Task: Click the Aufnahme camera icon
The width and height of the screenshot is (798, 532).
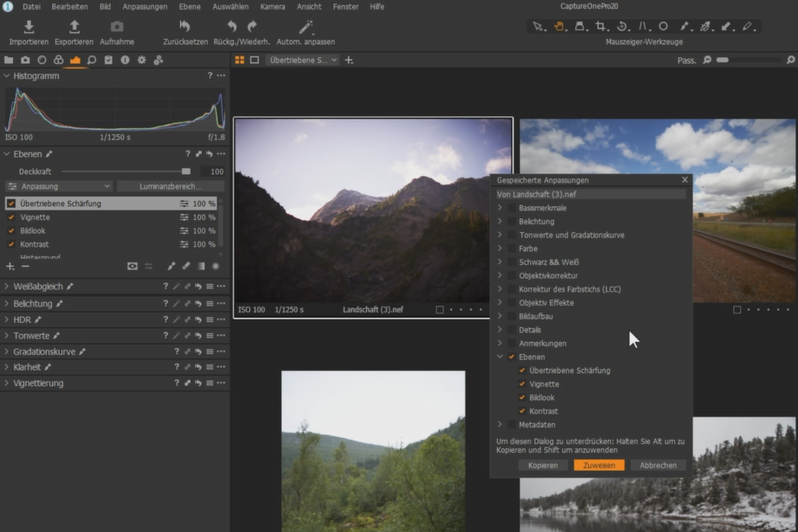Action: pyautogui.click(x=117, y=27)
